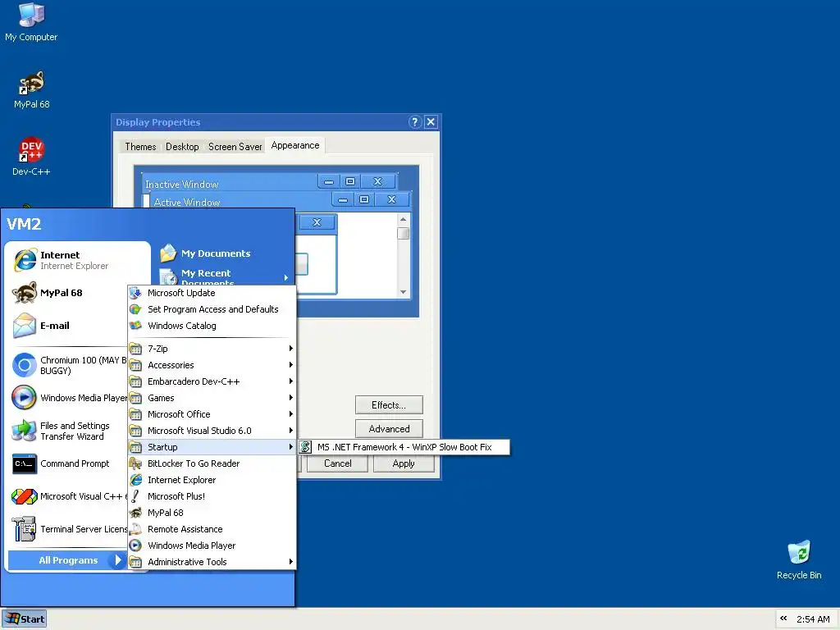Select the Appearance tab in Display Properties
This screenshot has height=630, width=840.
295,145
